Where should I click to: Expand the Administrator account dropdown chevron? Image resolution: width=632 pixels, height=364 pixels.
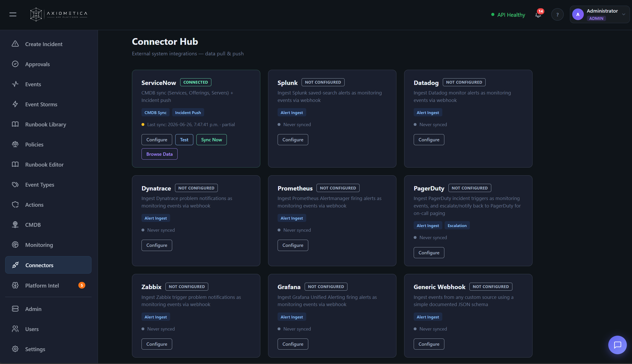(x=624, y=14)
